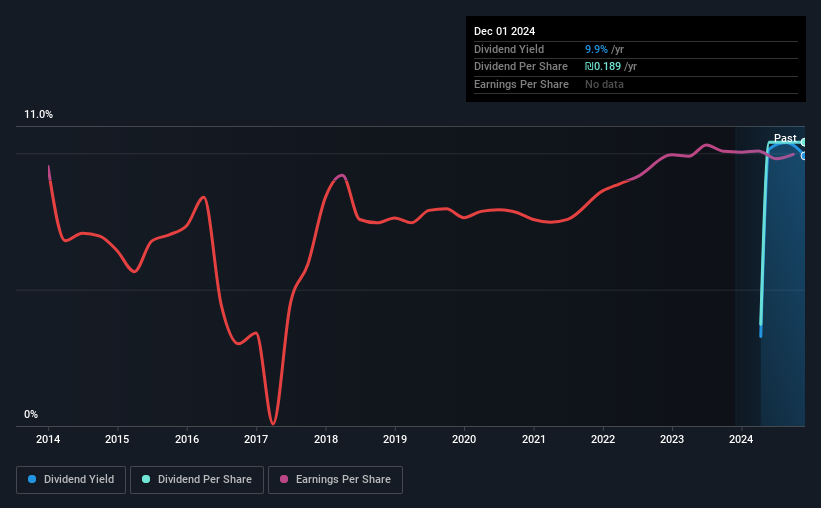Click the Dec 01 2024 tooltip date
The height and width of the screenshot is (508, 821).
click(x=504, y=31)
